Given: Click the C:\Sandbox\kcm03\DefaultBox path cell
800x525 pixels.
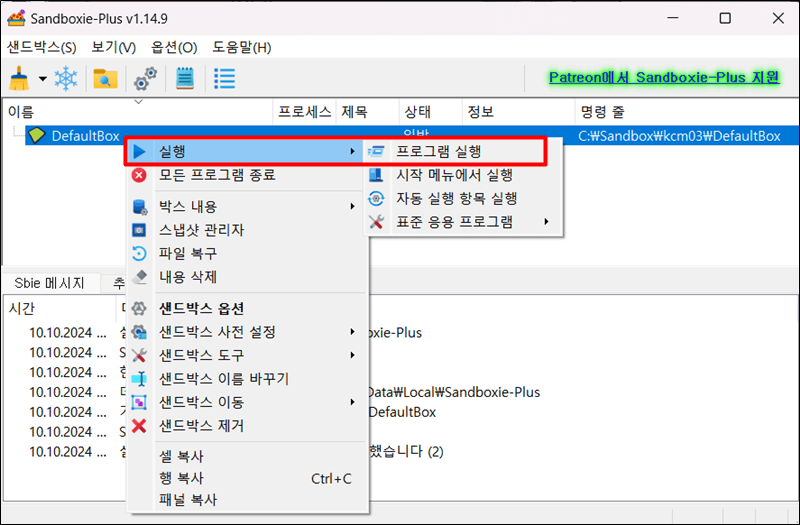Looking at the screenshot, I should tap(679, 136).
